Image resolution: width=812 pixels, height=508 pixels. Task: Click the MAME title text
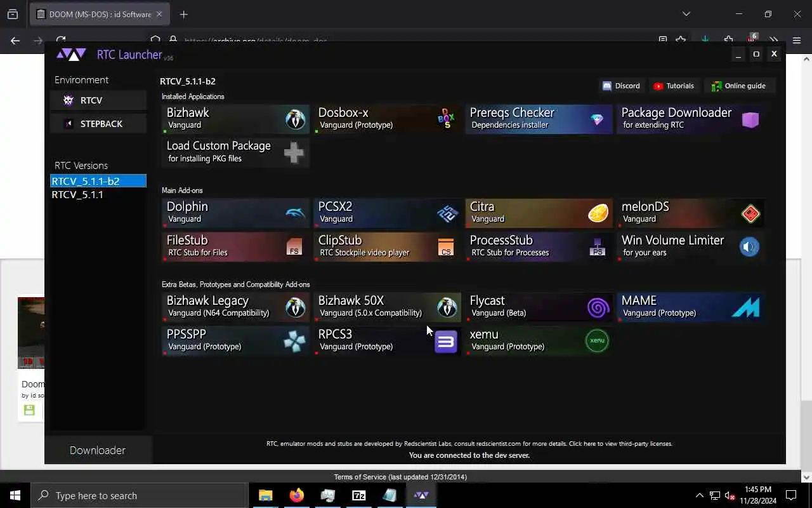639,300
